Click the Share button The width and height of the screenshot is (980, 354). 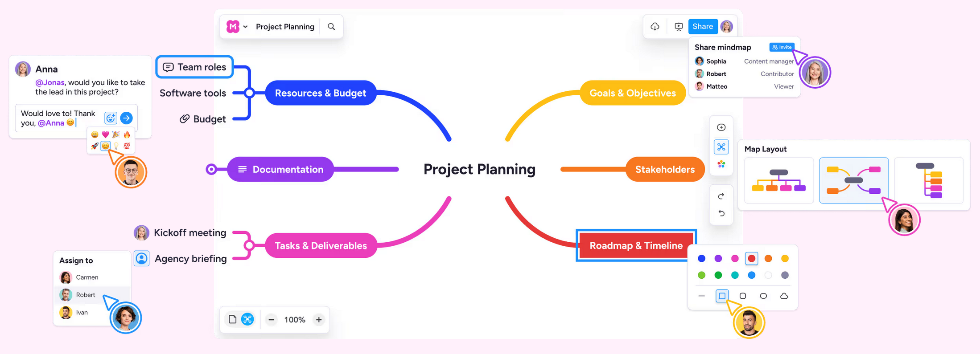point(703,26)
